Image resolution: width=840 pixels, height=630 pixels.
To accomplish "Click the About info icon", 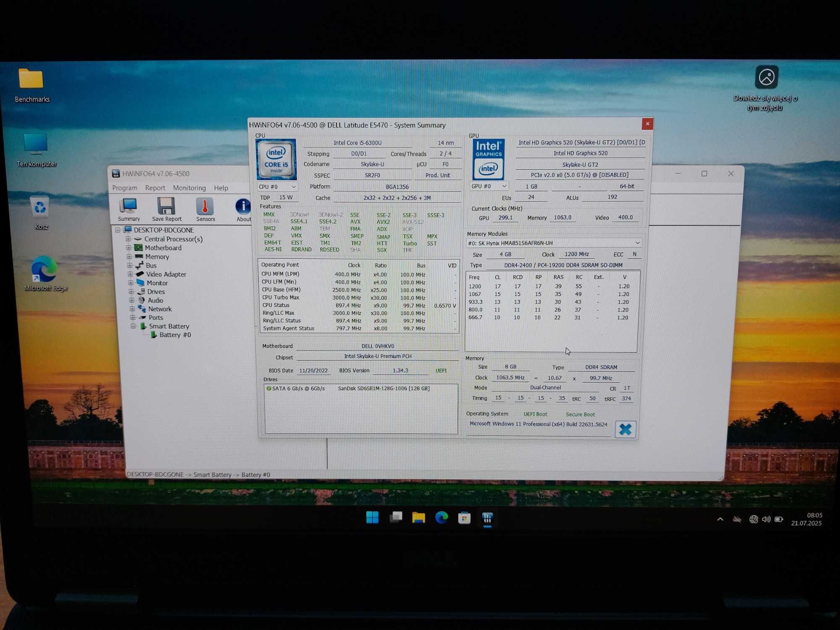I will [243, 210].
